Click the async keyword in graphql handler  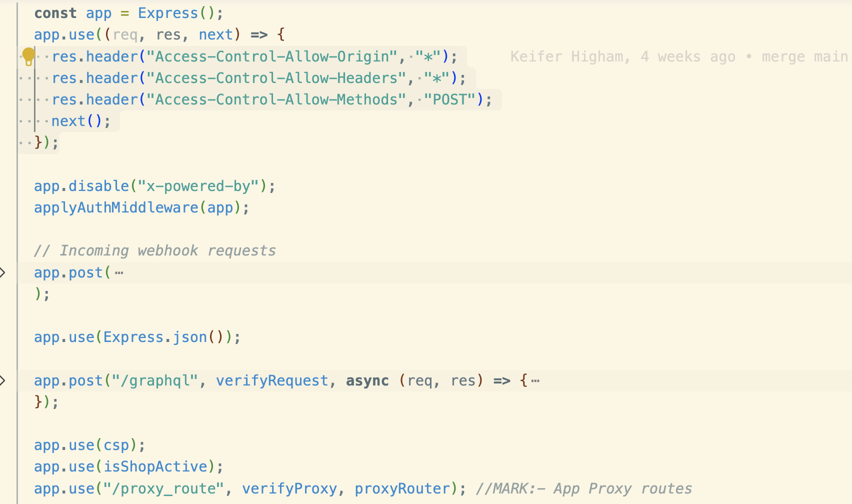(x=367, y=380)
